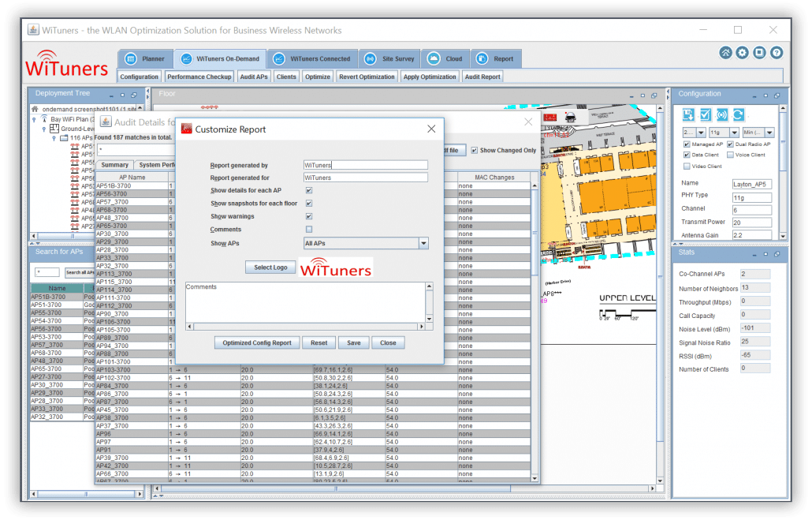Click the home icon in the top-right toolbar

(x=725, y=52)
